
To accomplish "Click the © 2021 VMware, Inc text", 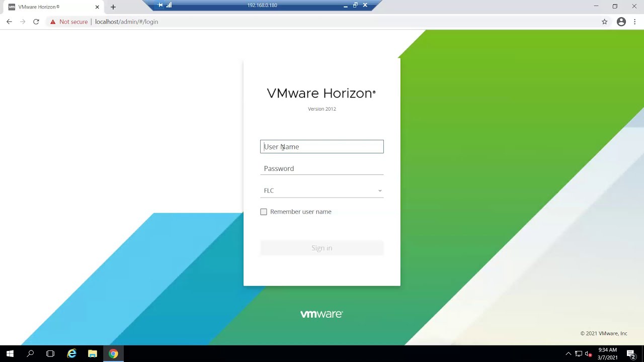I will [x=604, y=333].
